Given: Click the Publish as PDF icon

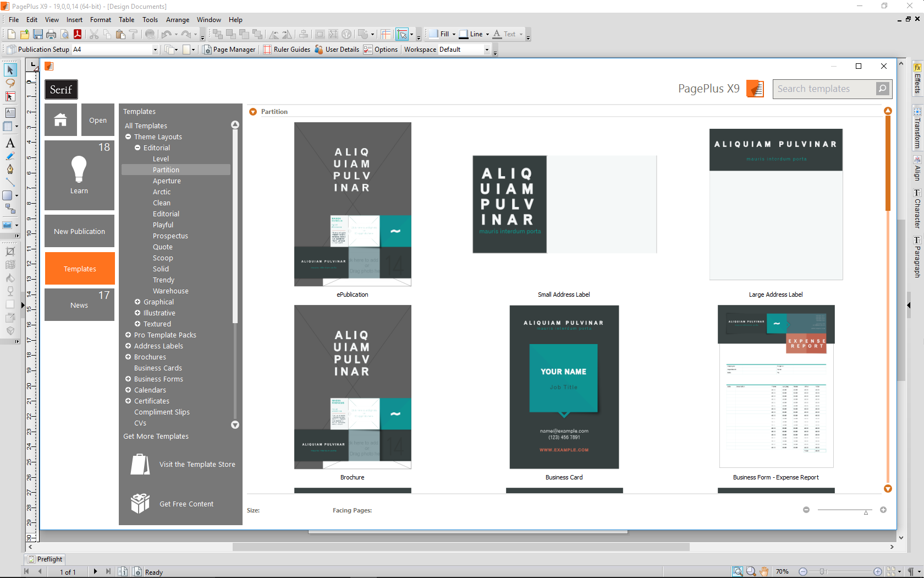Looking at the screenshot, I should coord(78,34).
